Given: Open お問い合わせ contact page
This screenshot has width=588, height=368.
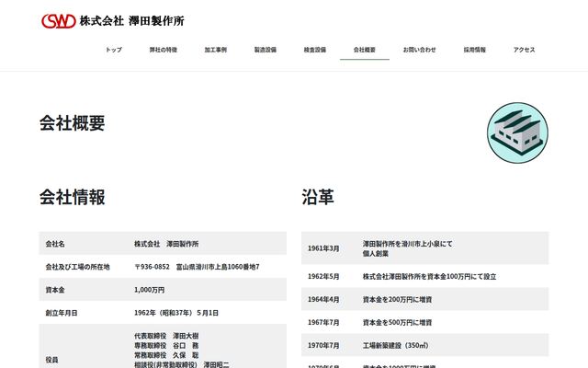Looking at the screenshot, I should 420,50.
